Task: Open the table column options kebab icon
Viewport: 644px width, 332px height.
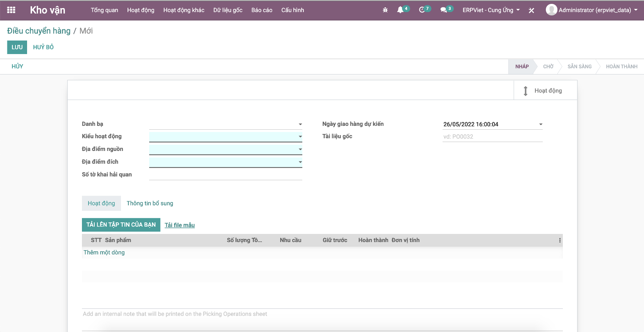Action: coord(559,241)
